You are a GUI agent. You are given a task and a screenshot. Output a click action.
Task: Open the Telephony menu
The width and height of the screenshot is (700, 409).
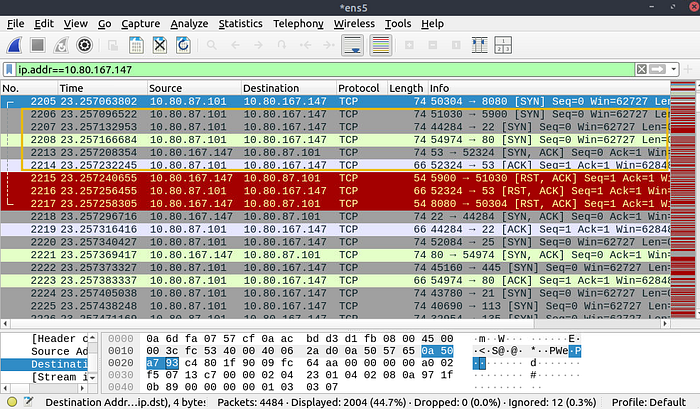(x=298, y=24)
